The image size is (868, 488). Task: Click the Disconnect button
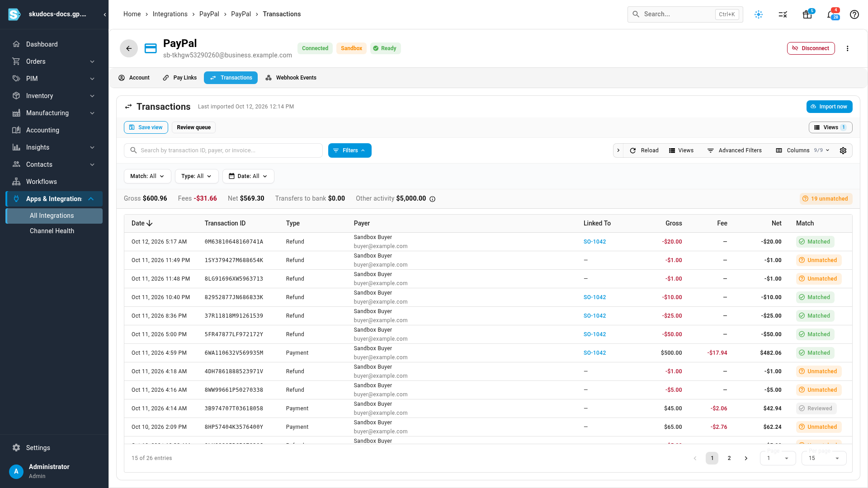(811, 48)
